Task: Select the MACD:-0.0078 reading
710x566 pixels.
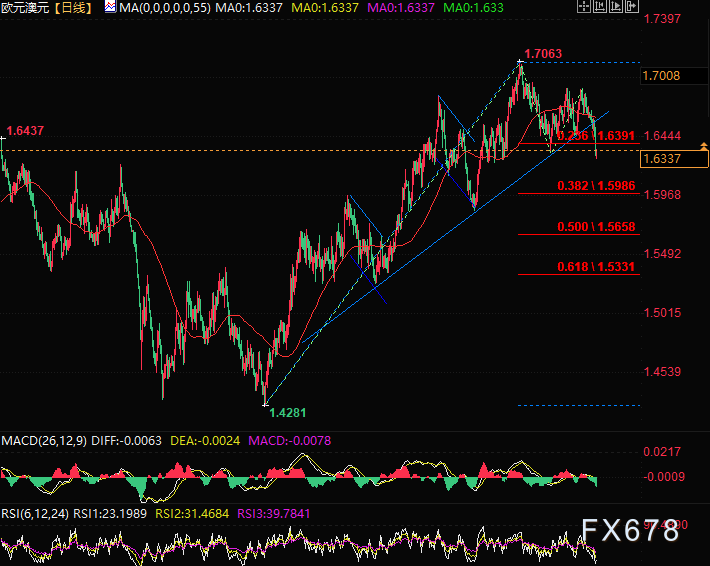Action: pyautogui.click(x=290, y=441)
